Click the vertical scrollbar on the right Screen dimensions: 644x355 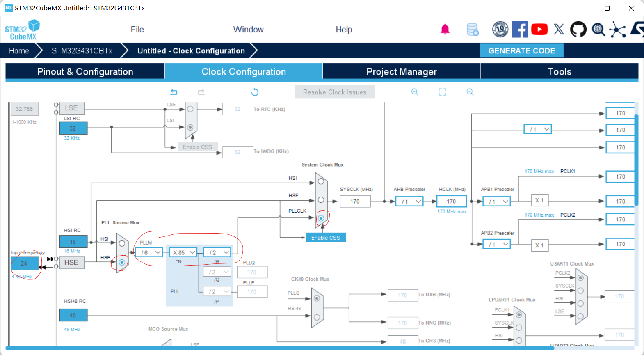coord(636,160)
